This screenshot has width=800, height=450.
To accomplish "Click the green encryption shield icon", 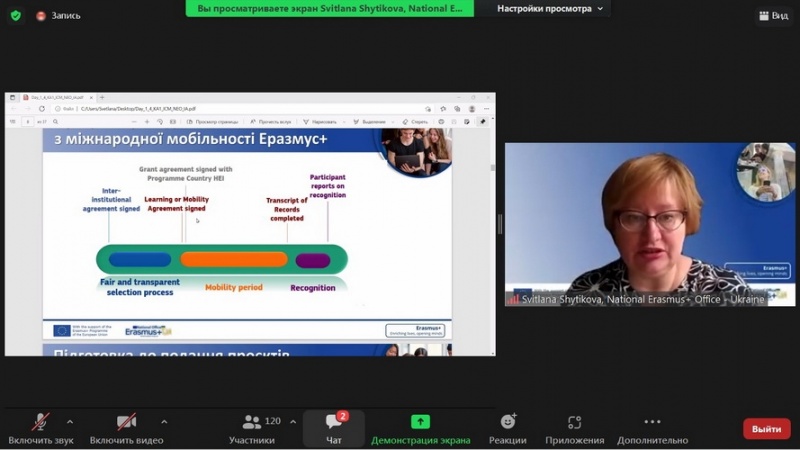I will (15, 15).
